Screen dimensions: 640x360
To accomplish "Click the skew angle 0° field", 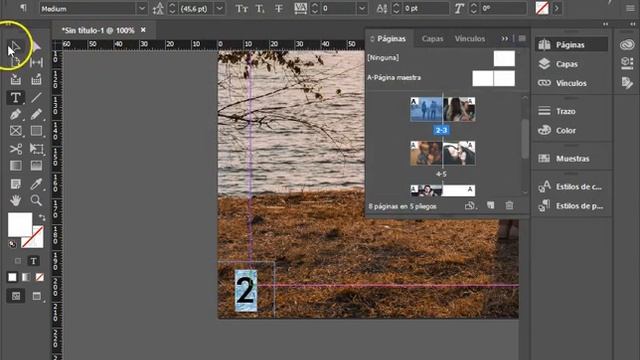I will point(502,9).
